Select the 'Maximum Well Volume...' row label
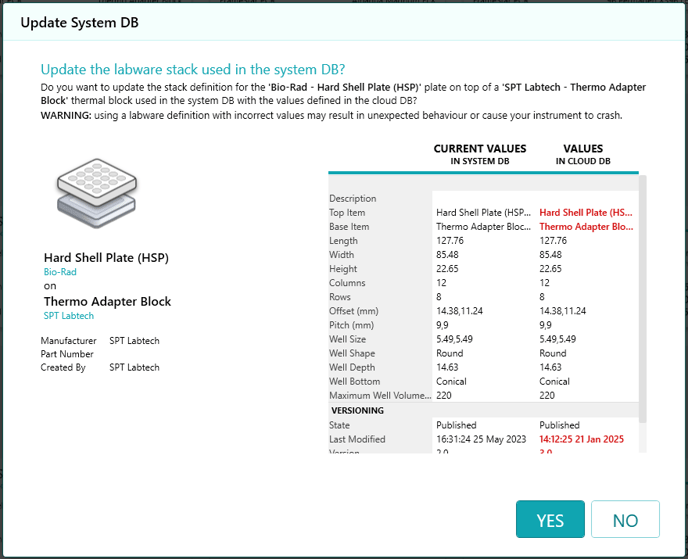688x559 pixels. pos(380,395)
